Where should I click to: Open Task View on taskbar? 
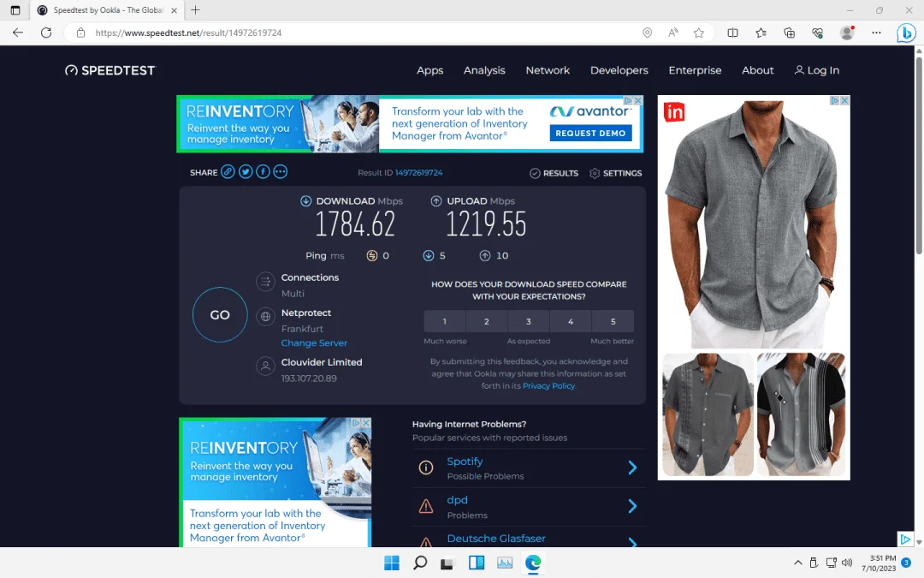tap(447, 563)
